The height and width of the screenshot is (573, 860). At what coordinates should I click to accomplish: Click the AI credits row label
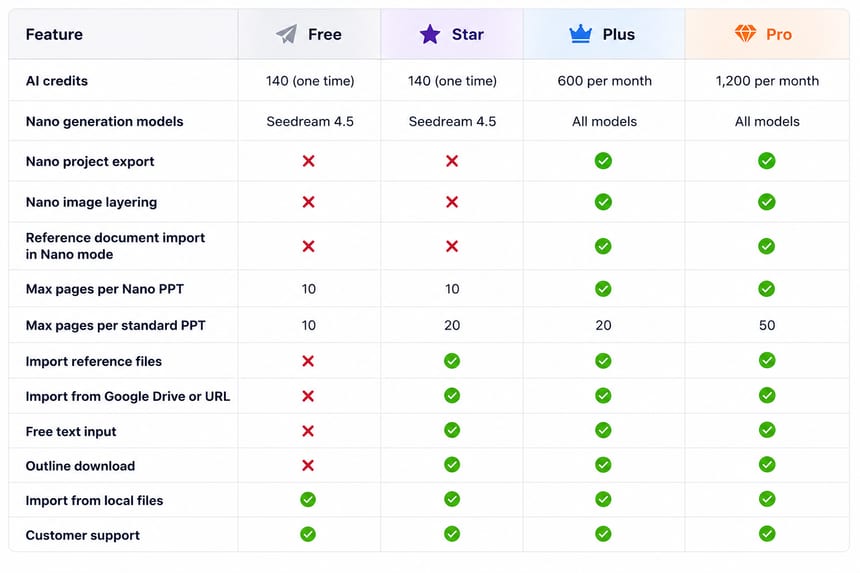56,81
